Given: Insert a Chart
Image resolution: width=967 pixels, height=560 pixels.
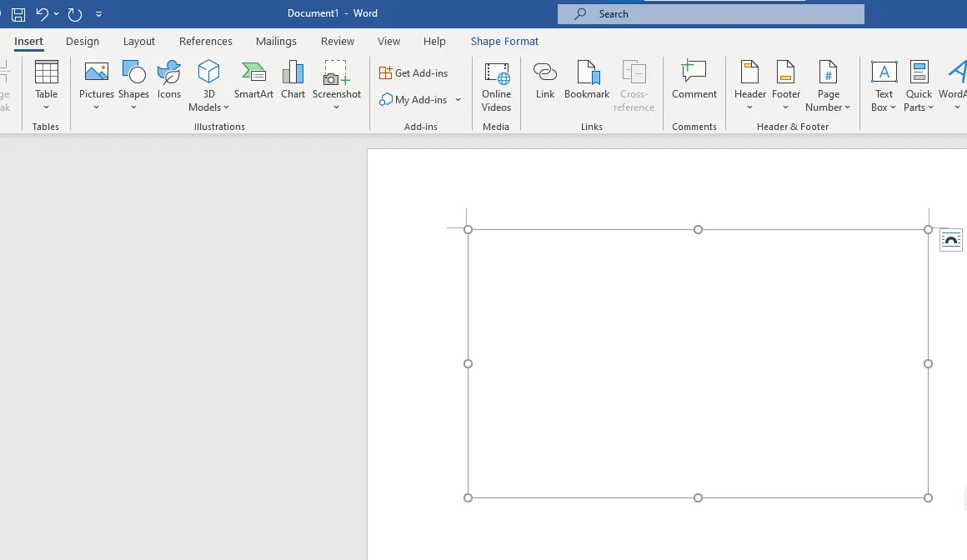Looking at the screenshot, I should point(293,80).
